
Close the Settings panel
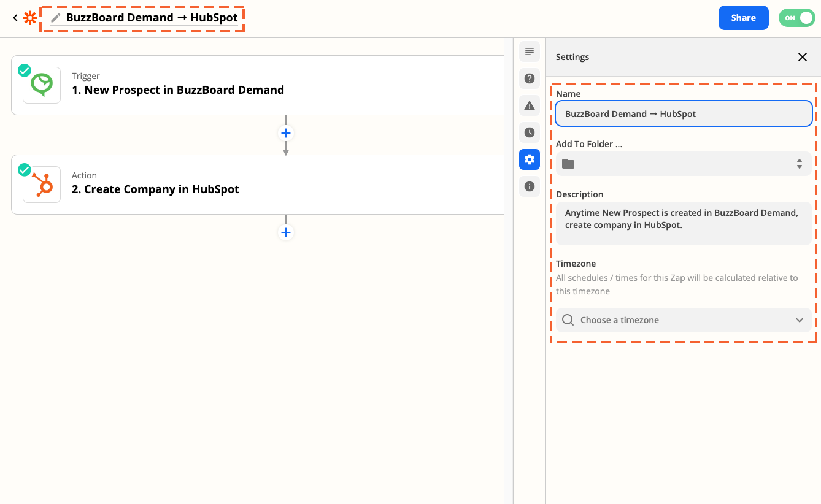802,57
